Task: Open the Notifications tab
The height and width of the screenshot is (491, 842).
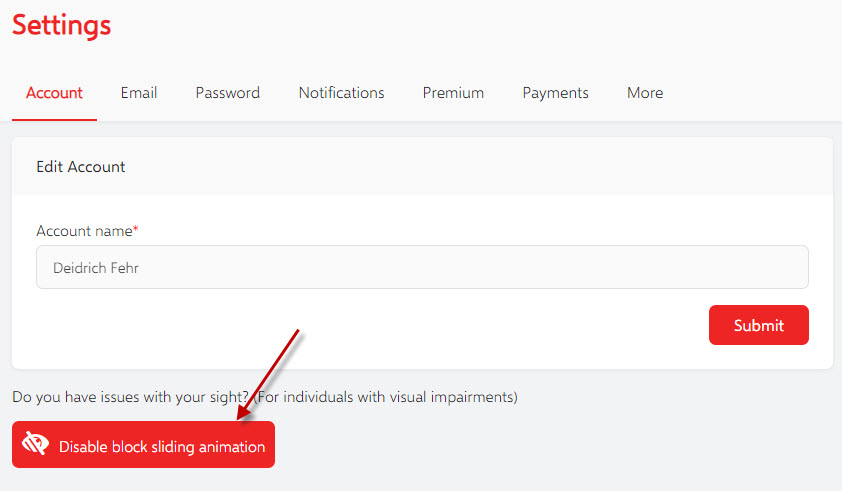Action: click(x=342, y=93)
